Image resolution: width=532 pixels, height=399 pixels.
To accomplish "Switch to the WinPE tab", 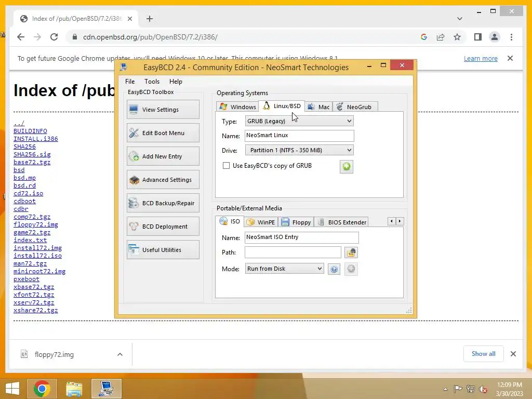I will [261, 222].
